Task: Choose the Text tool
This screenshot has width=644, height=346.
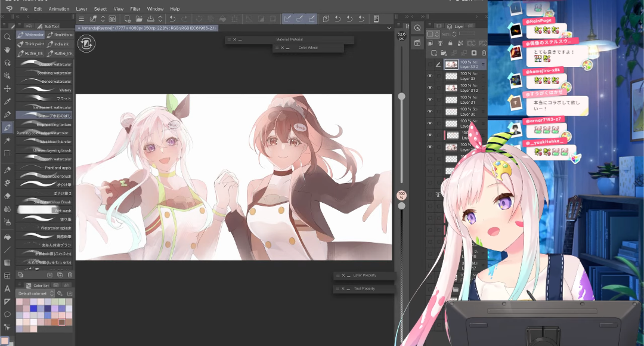Action: pos(7,288)
